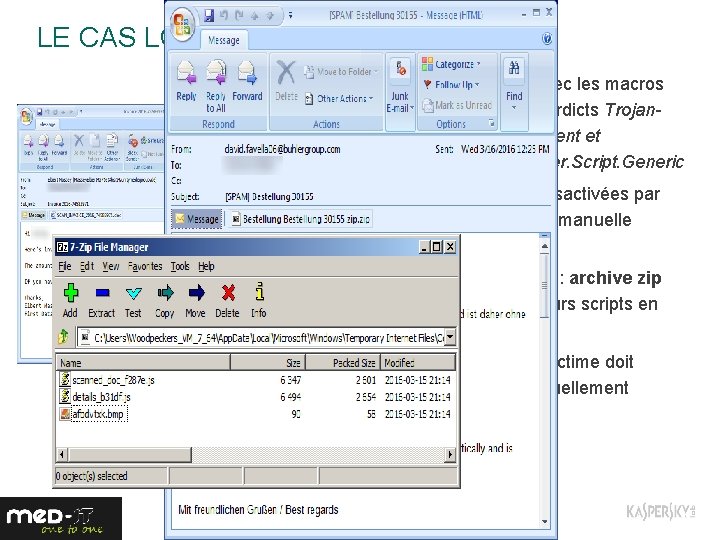The width and height of the screenshot is (720, 540).
Task: Click the Message view button above email body
Action: 197,219
